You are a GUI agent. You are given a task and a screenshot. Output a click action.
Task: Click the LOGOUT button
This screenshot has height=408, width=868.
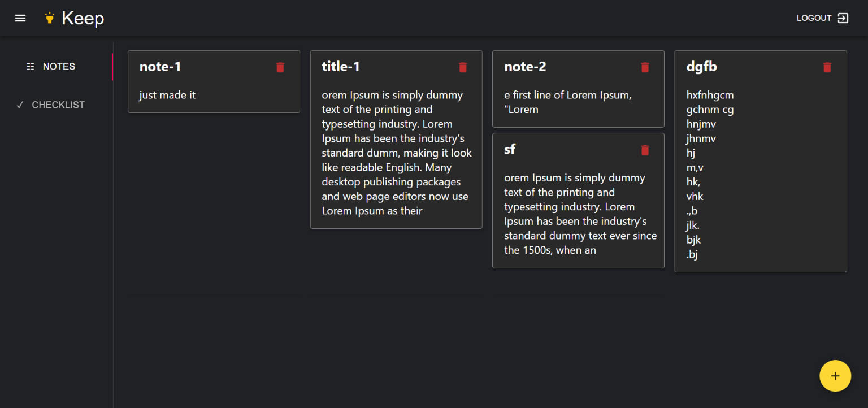[x=823, y=18]
